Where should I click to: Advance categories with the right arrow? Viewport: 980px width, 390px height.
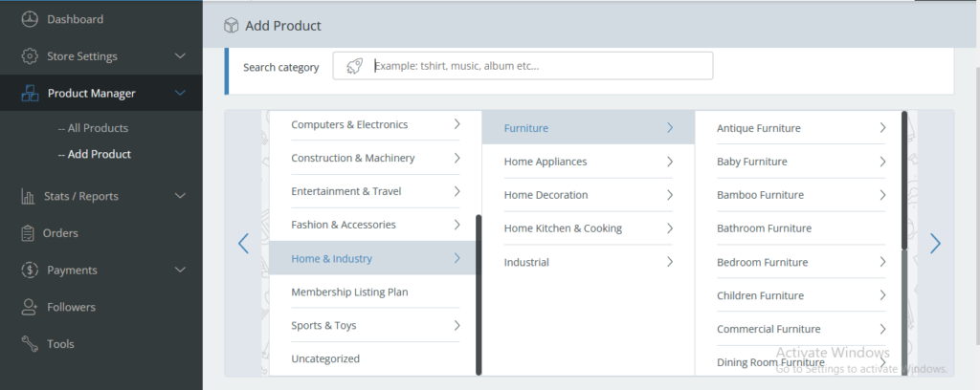[935, 244]
